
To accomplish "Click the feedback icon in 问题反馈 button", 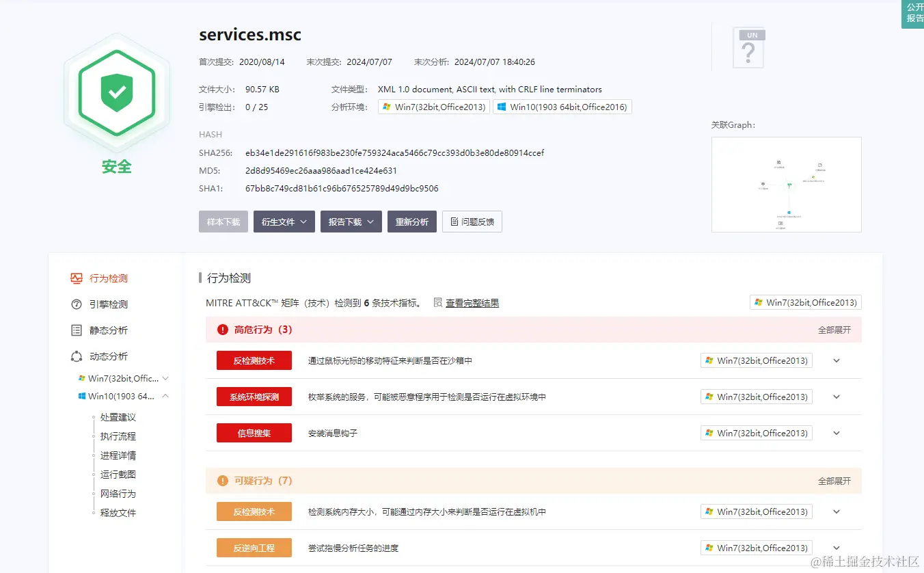I will pos(454,222).
